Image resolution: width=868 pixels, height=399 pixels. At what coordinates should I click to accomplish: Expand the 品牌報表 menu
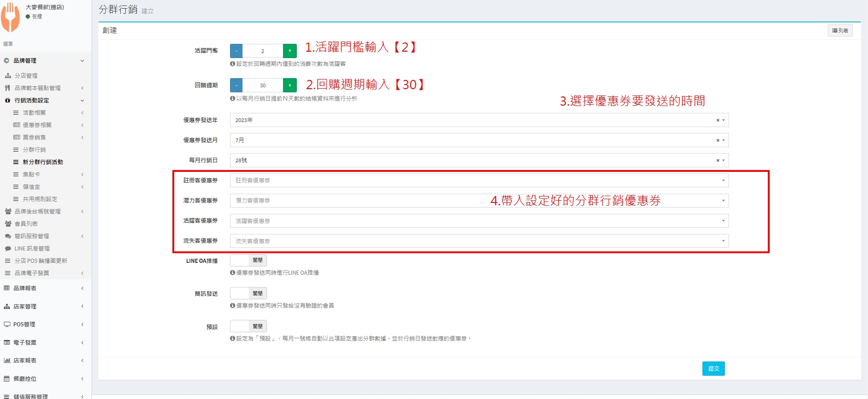25,288
